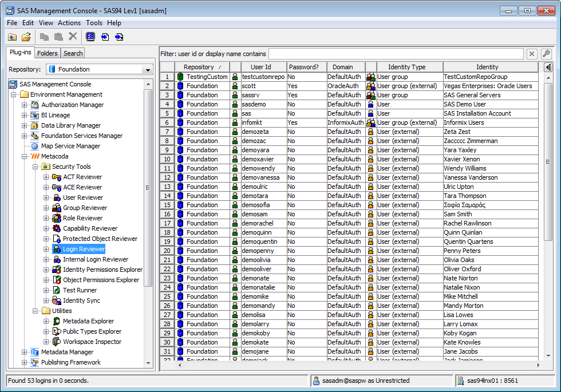This screenshot has height=392, width=561.
Task: Click the Paste toolbar icon
Action: click(58, 37)
